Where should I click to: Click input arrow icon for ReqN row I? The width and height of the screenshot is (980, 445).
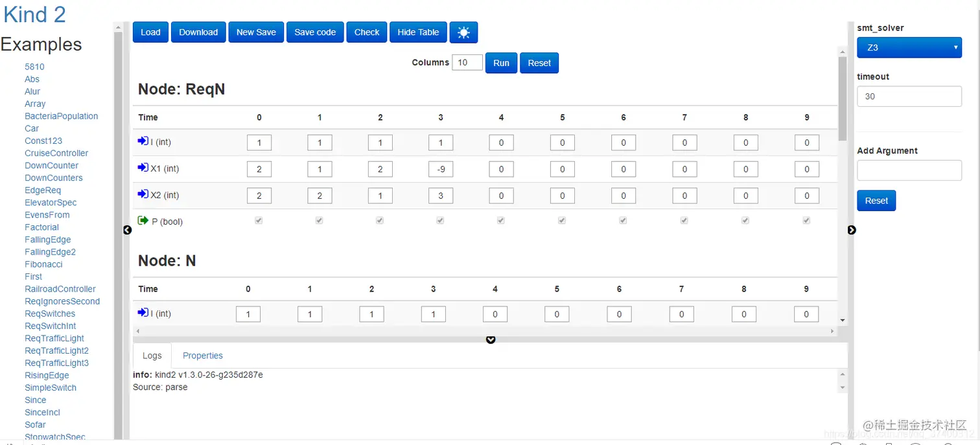143,141
